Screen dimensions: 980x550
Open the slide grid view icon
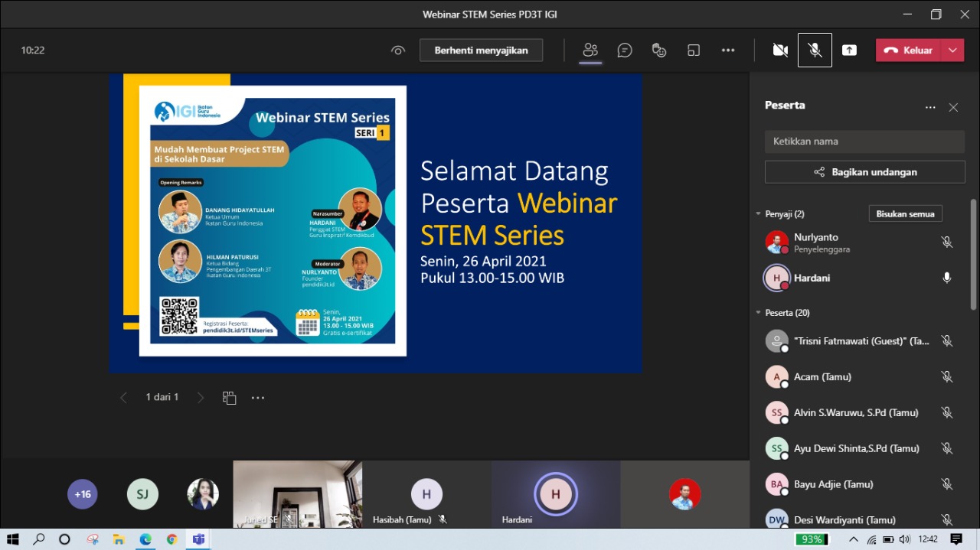coord(229,398)
